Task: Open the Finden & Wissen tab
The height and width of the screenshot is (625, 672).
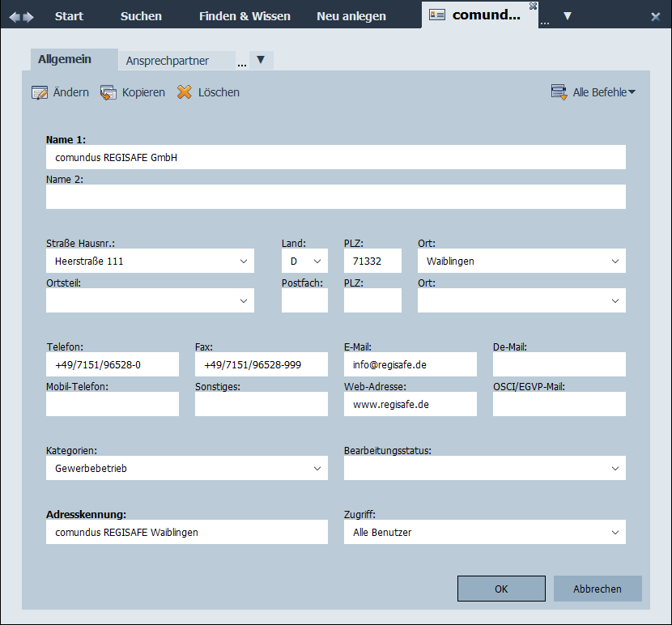Action: click(245, 16)
